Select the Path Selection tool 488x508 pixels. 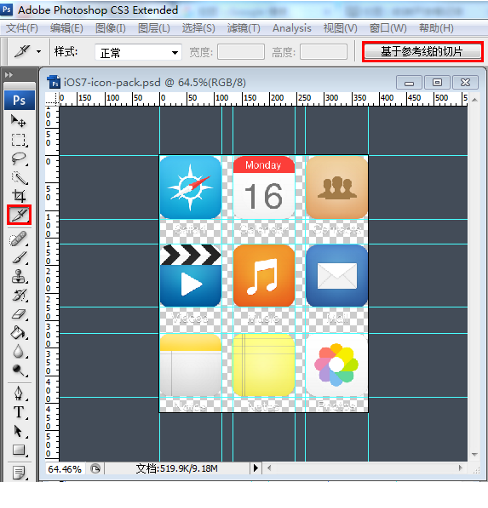click(18, 431)
